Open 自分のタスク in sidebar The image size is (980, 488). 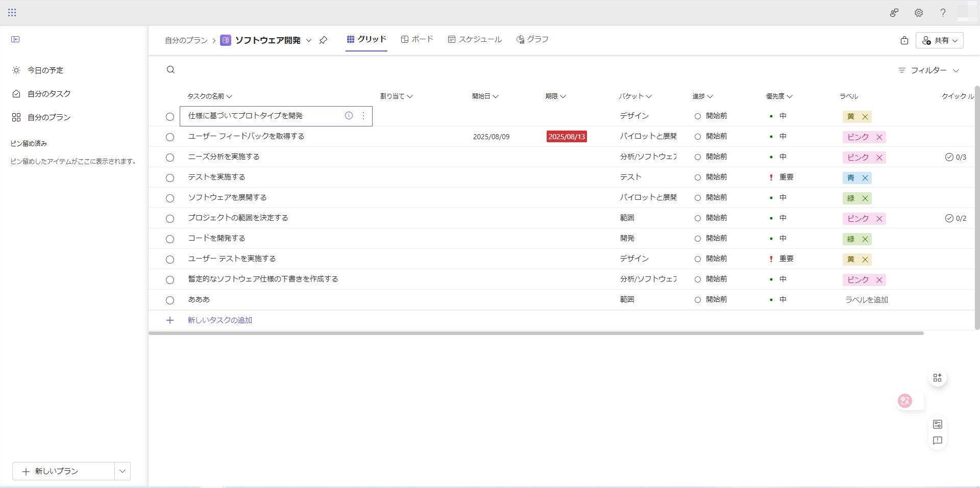(x=49, y=94)
